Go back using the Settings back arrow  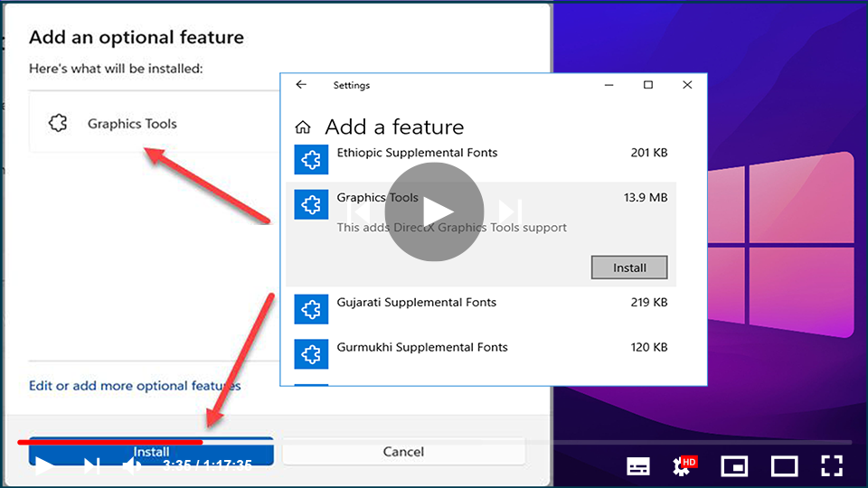point(301,85)
